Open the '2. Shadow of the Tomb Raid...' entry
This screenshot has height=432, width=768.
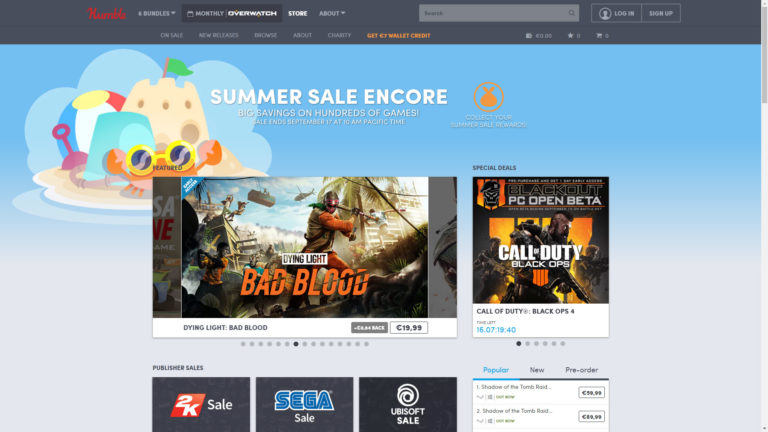tap(514, 411)
